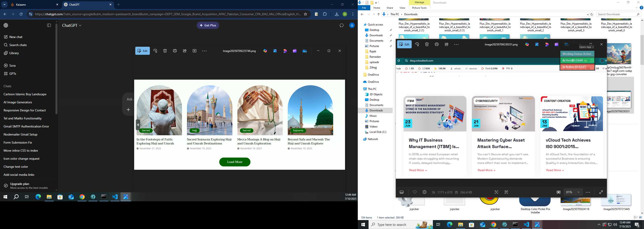The height and width of the screenshot is (229, 644).
Task: Click the Get Plus button
Action: click(208, 25)
